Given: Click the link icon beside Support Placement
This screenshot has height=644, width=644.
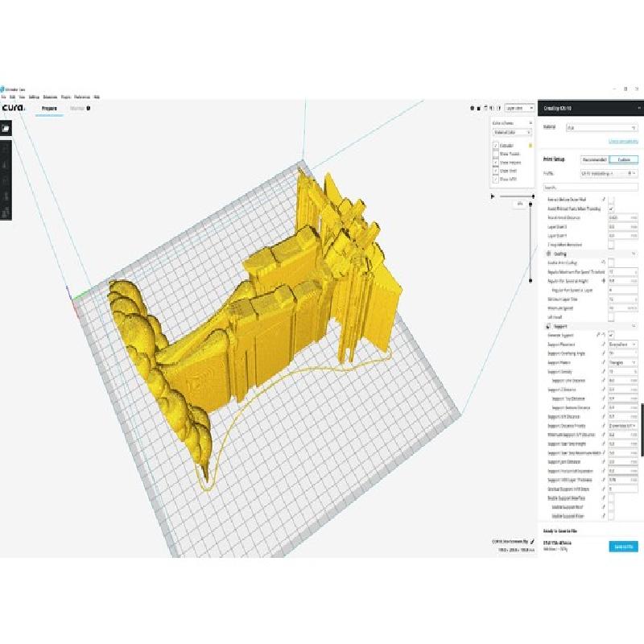Looking at the screenshot, I should pos(604,345).
